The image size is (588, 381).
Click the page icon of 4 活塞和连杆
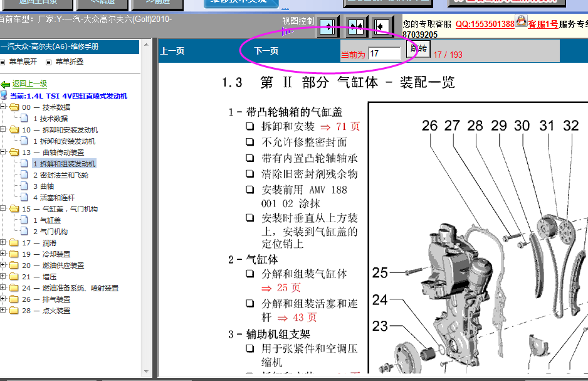pyautogui.click(x=24, y=196)
